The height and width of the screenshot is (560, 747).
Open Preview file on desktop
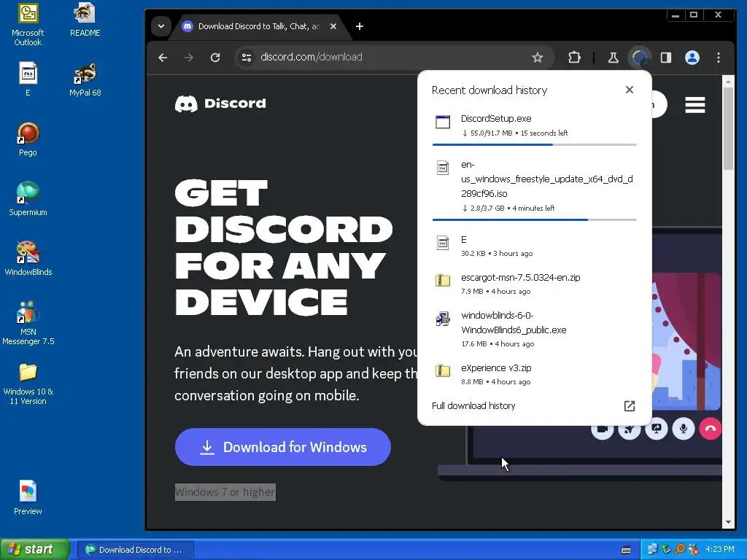[28, 497]
